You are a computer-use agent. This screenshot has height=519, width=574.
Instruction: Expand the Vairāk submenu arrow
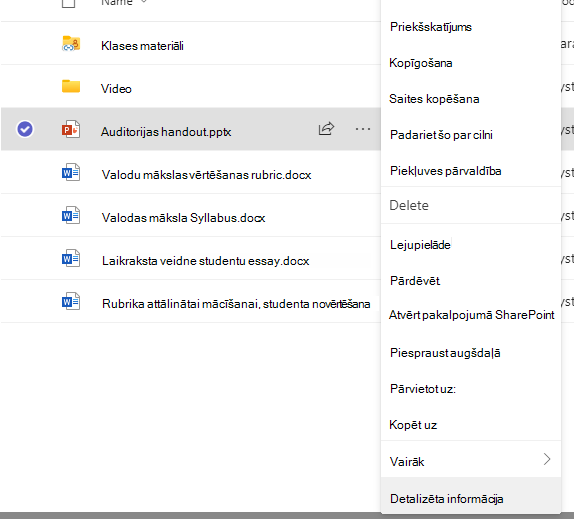coord(547,459)
